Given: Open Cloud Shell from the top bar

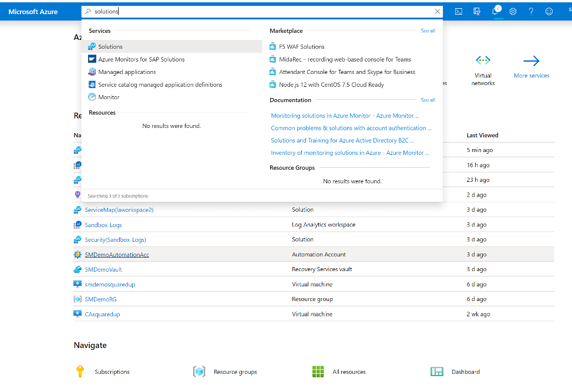Looking at the screenshot, I should [x=459, y=11].
